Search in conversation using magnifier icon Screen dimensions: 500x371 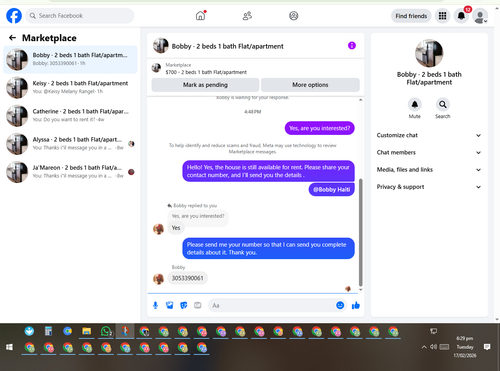(x=443, y=105)
